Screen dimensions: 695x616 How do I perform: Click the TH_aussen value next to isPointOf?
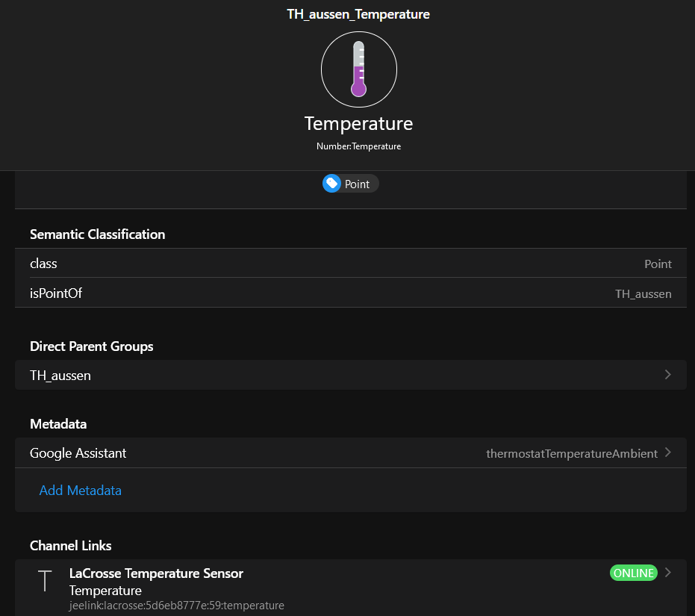[x=643, y=294]
